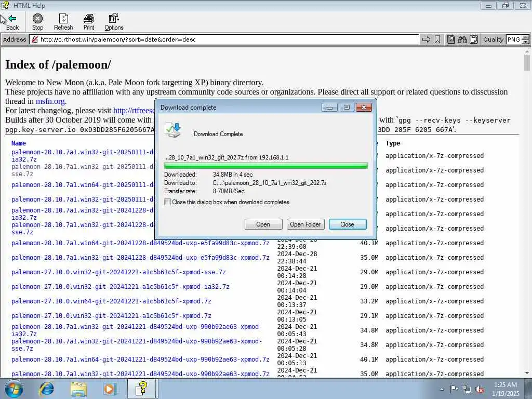Click the page security icon in address bar
The image size is (532, 399).
tap(34, 39)
